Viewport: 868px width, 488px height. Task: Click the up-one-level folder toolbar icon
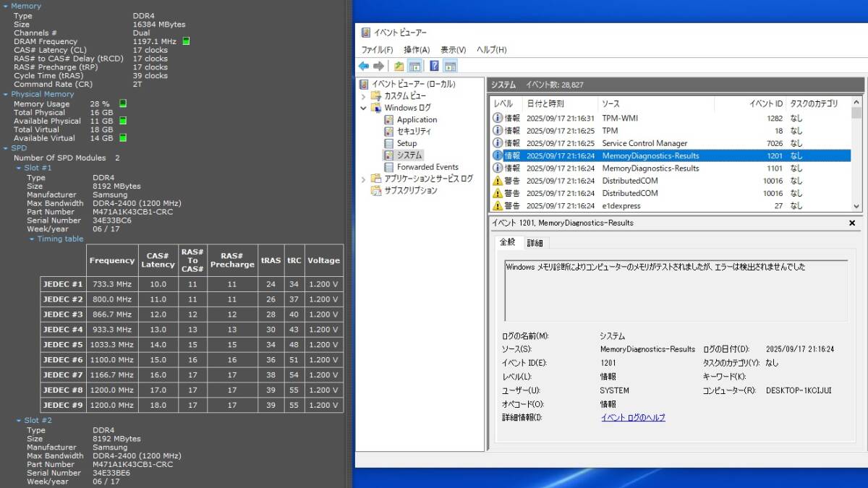(x=399, y=66)
